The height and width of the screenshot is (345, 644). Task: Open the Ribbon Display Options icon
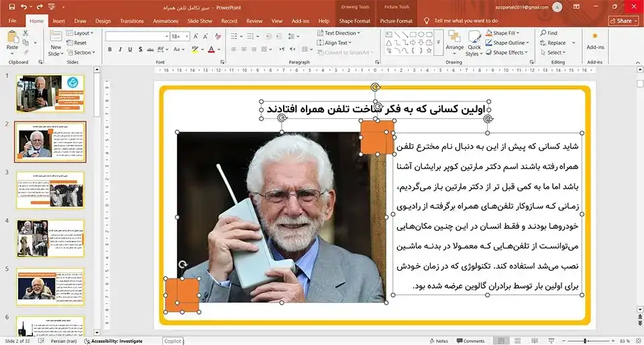(x=577, y=7)
